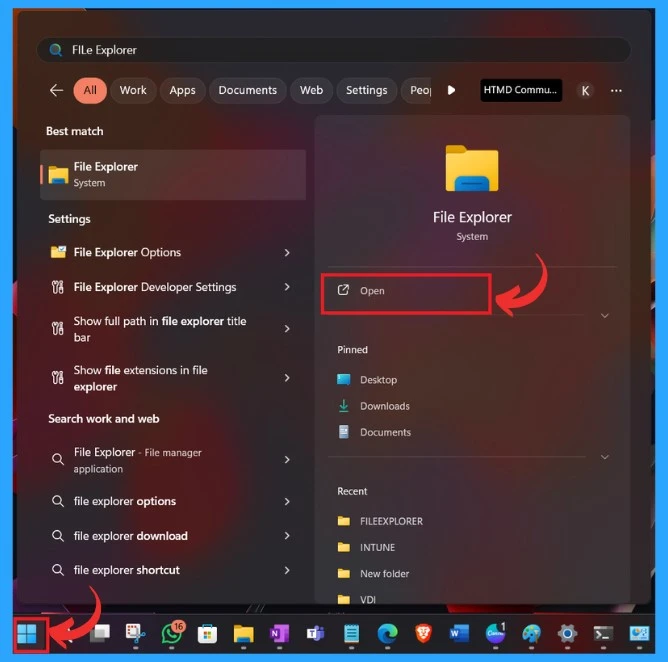Image resolution: width=668 pixels, height=662 pixels.
Task: Click in the search text field
Action: [x=334, y=50]
